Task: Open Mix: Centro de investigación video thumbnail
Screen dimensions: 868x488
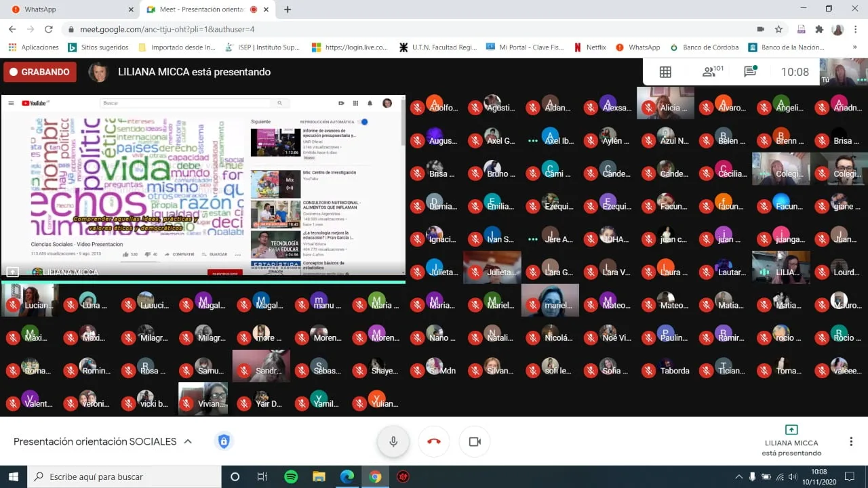Action: point(275,184)
